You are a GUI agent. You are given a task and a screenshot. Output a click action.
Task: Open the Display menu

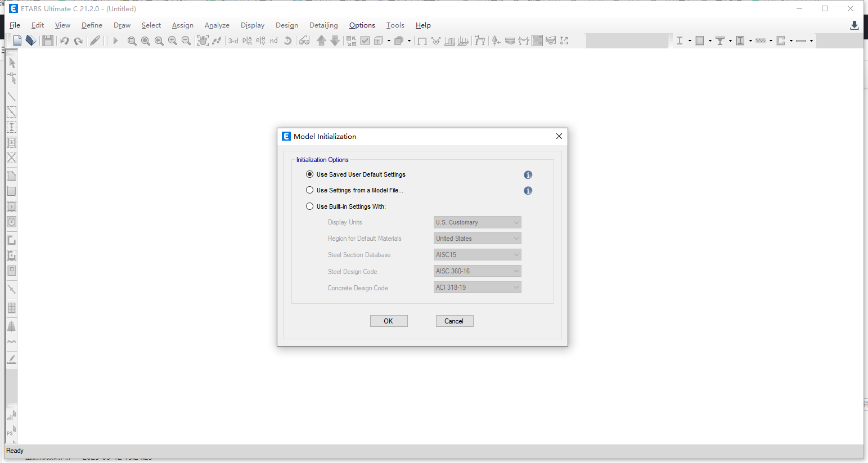[x=253, y=25]
